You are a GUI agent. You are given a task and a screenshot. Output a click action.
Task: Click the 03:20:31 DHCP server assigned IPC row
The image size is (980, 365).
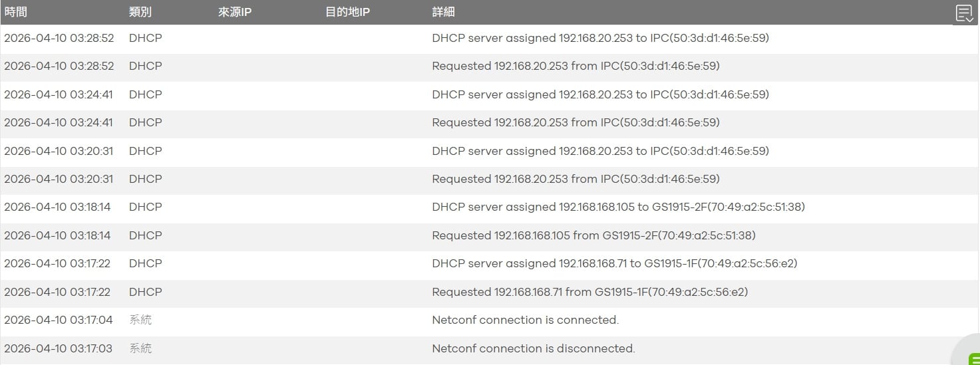coord(490,152)
